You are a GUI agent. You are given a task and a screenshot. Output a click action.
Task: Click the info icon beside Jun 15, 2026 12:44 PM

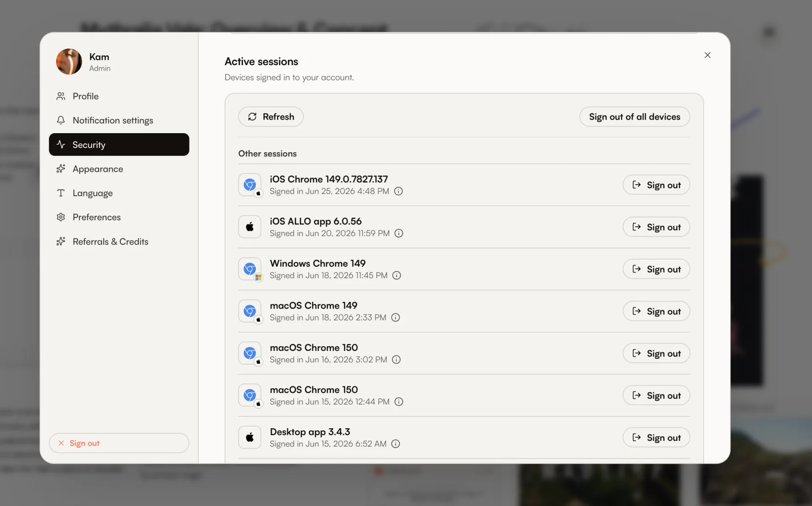coord(399,402)
